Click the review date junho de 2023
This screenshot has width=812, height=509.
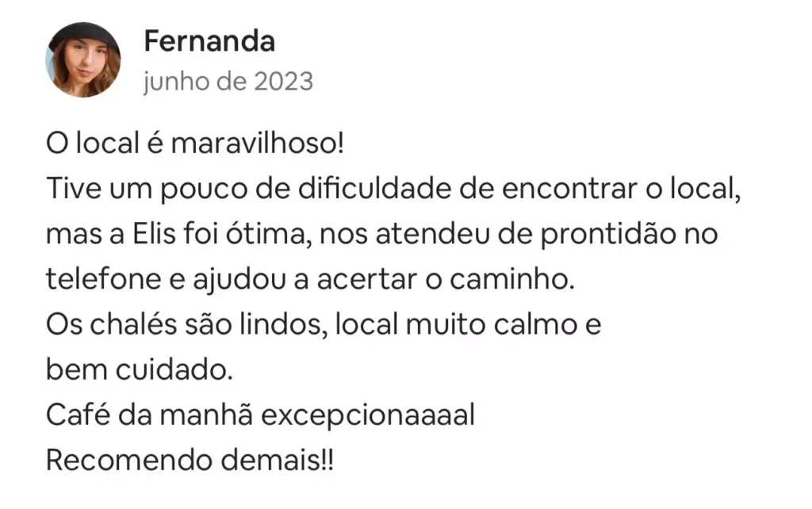click(x=228, y=82)
